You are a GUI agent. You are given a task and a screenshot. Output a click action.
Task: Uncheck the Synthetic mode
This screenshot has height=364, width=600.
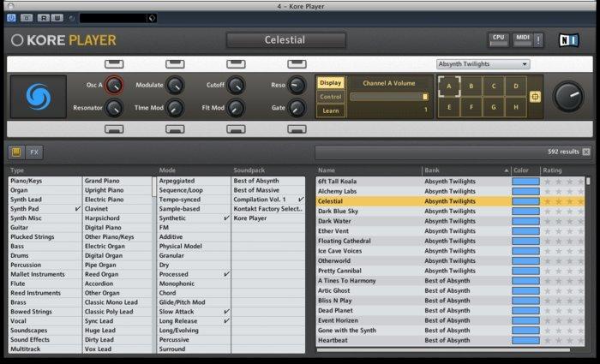pos(195,218)
